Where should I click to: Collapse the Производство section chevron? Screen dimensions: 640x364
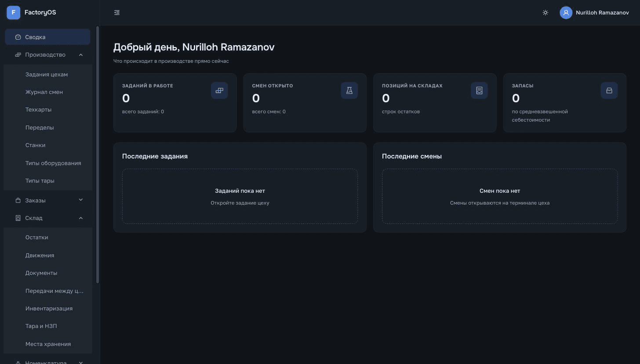(x=81, y=55)
